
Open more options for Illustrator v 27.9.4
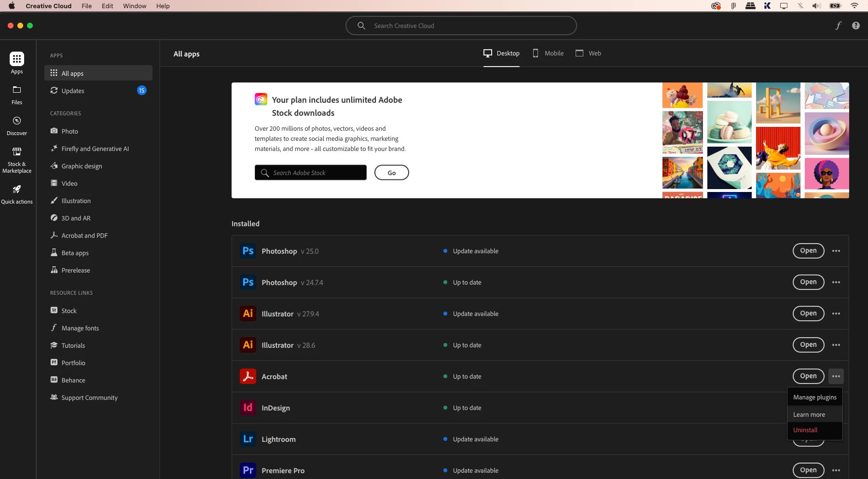coord(836,314)
